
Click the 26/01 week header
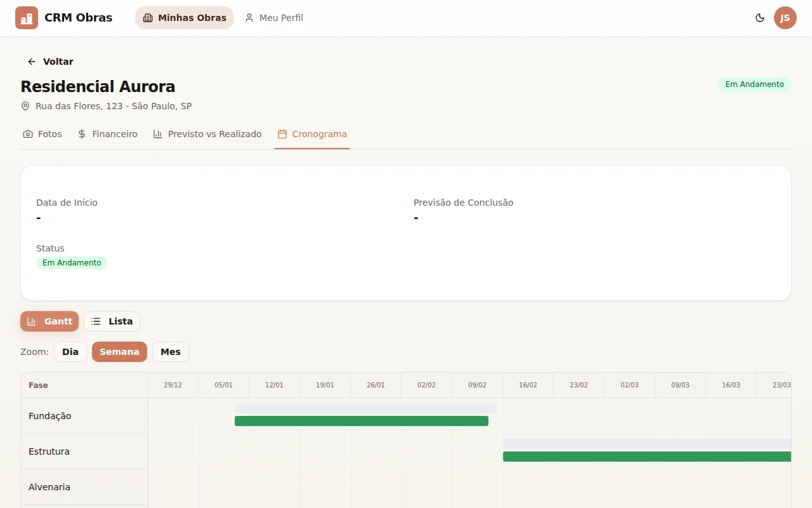coord(376,385)
